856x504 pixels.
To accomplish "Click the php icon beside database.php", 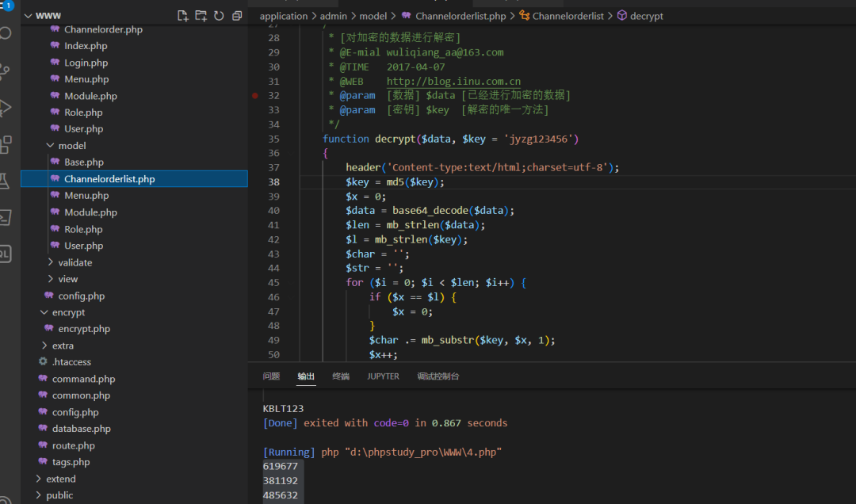I will 43,428.
